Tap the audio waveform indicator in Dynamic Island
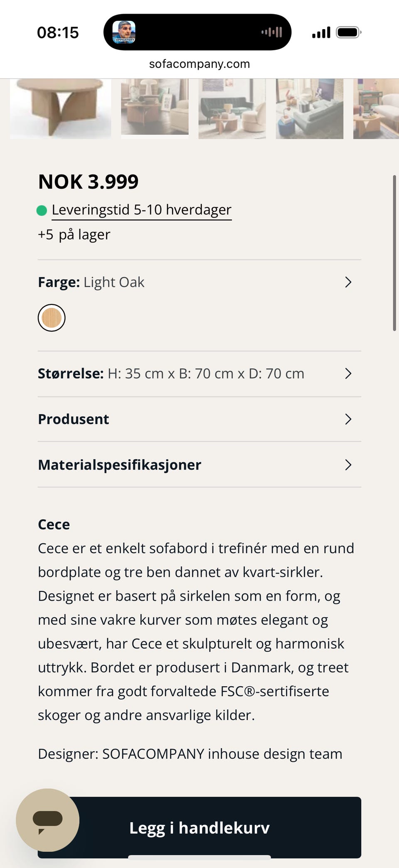 272,32
